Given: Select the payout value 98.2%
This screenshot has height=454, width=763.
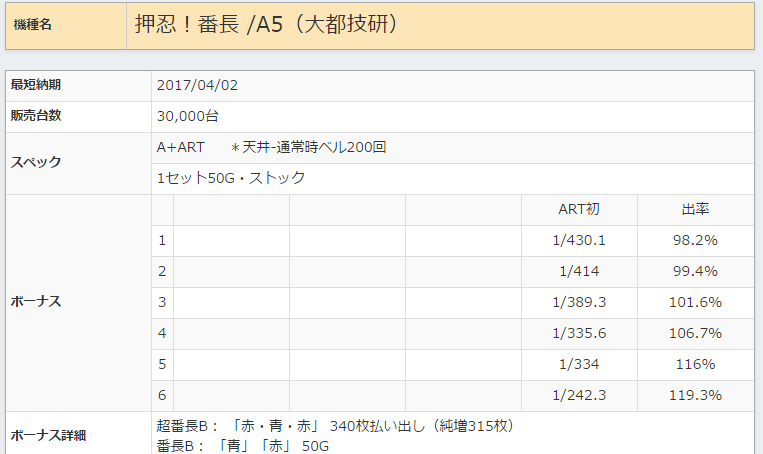Looking at the screenshot, I should (x=695, y=240).
